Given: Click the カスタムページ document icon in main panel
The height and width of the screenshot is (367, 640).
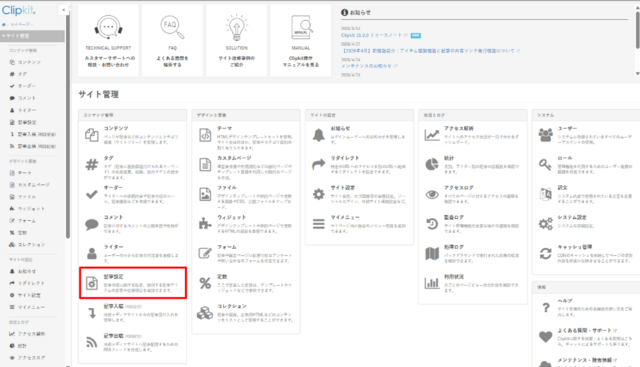Looking at the screenshot, I should tap(205, 165).
